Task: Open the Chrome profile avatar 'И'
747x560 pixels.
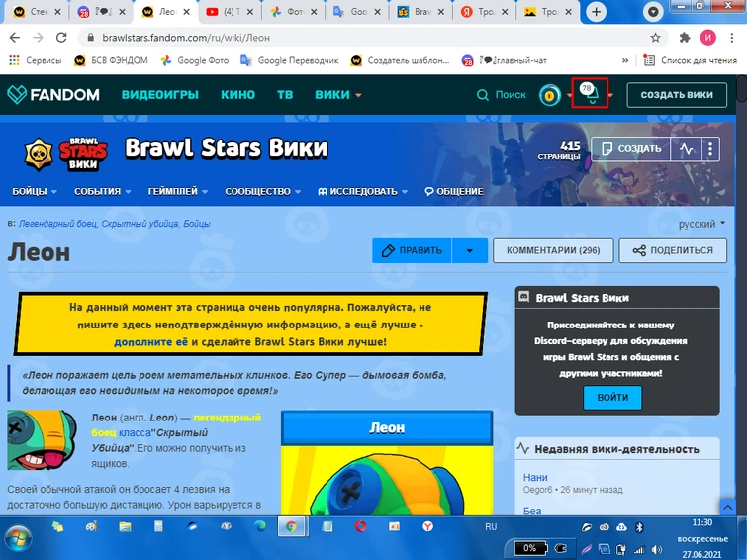Action: (x=708, y=38)
